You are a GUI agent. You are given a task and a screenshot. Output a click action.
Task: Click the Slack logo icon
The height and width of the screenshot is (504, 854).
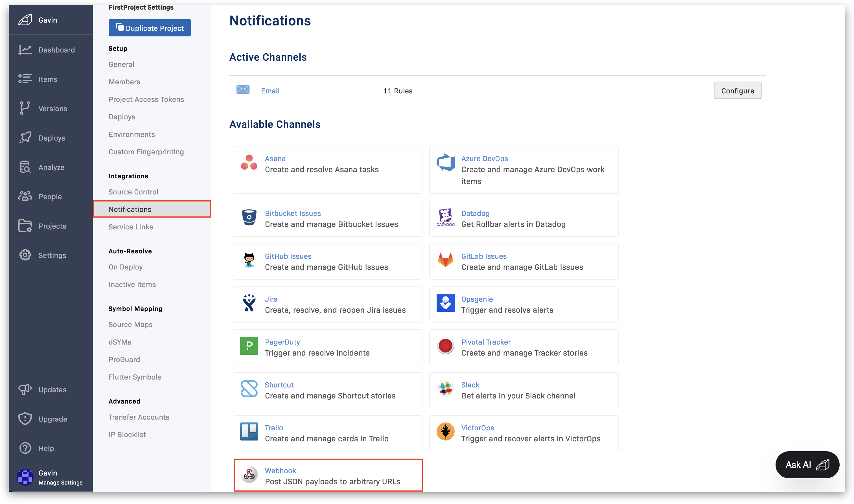pyautogui.click(x=445, y=389)
